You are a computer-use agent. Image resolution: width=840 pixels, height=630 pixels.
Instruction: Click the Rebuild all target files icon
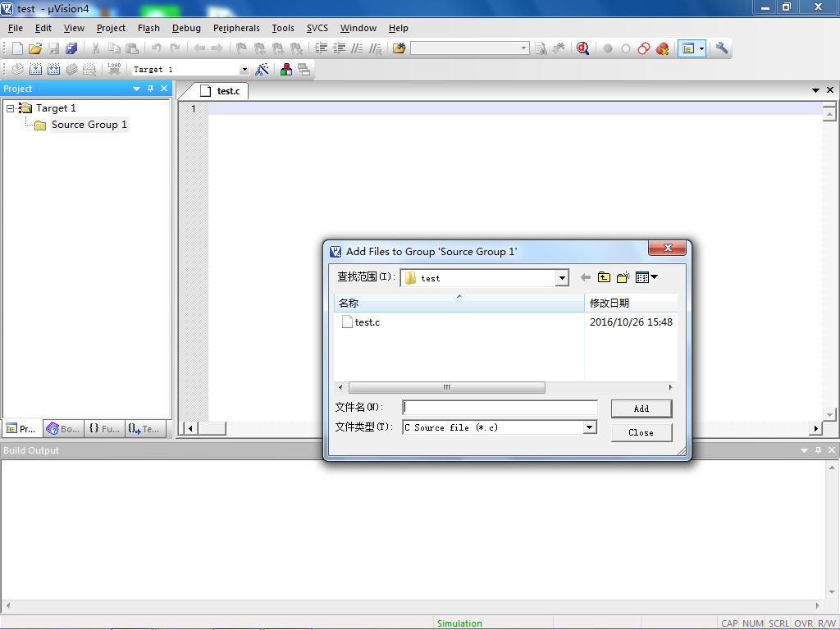coord(53,69)
